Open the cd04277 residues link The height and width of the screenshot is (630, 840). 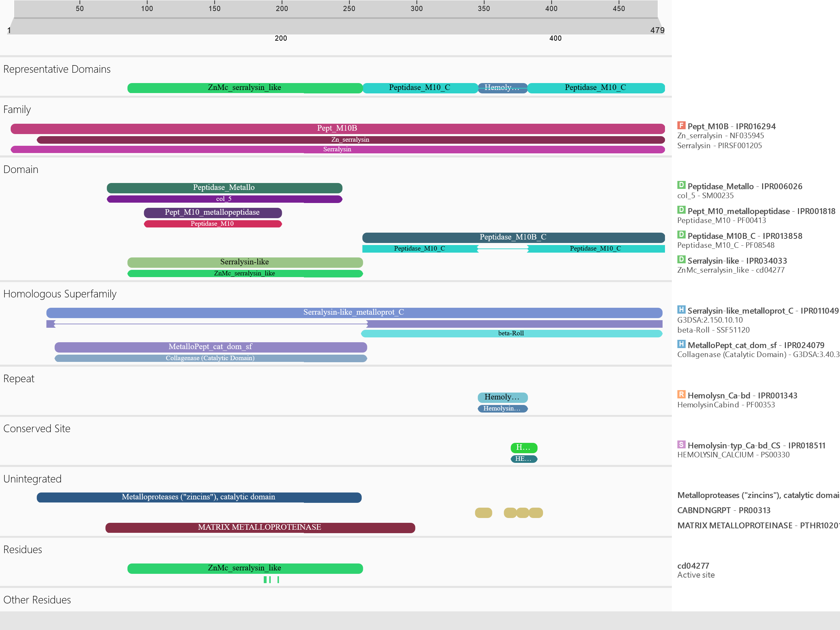pos(693,566)
